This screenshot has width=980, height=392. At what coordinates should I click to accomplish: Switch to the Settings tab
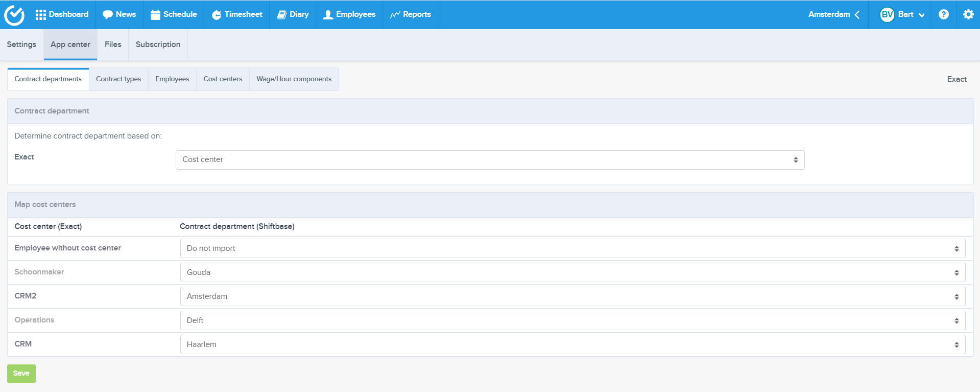(x=21, y=44)
